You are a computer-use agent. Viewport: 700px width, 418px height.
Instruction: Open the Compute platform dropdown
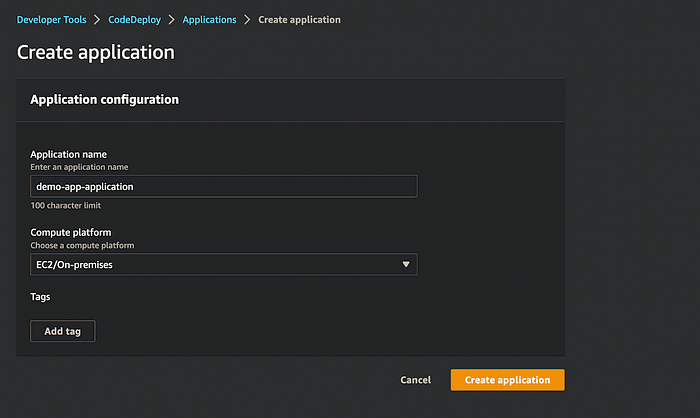(224, 264)
